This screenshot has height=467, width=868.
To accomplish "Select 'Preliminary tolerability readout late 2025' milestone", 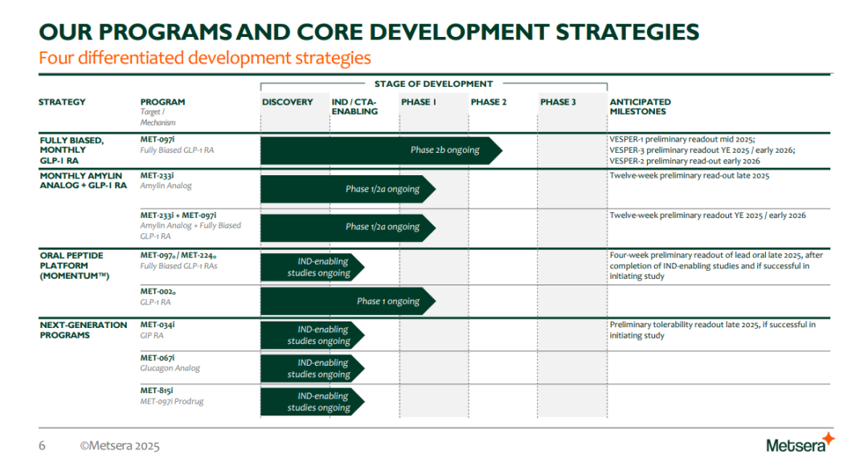I will (x=712, y=330).
